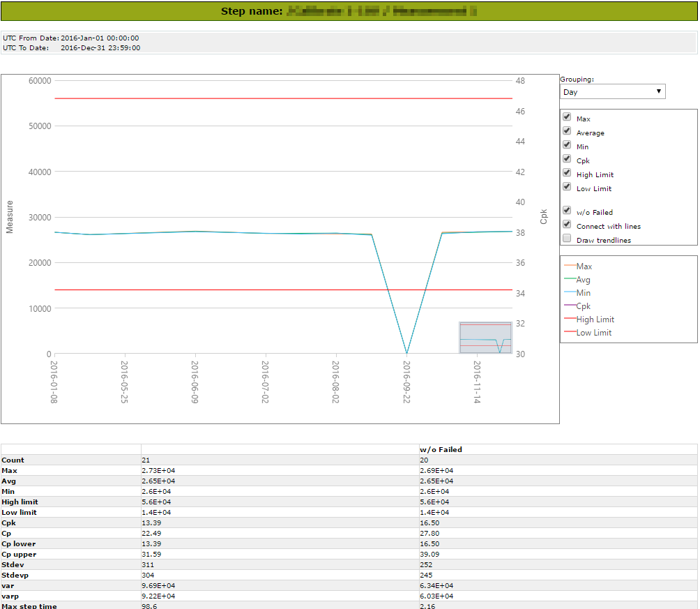This screenshot has width=700, height=609.
Task: Open the Grouping dropdown set to Day
Action: pos(612,91)
